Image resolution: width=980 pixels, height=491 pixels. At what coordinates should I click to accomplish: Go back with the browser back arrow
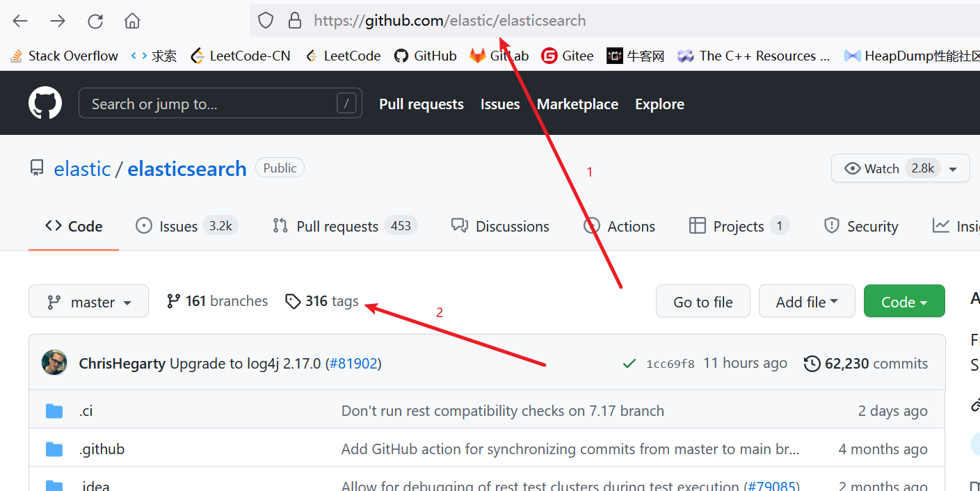(20, 21)
